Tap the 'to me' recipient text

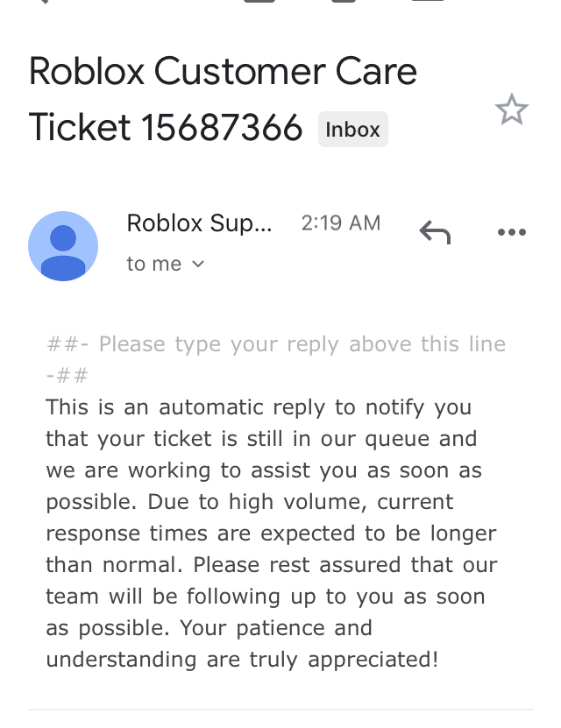click(154, 265)
